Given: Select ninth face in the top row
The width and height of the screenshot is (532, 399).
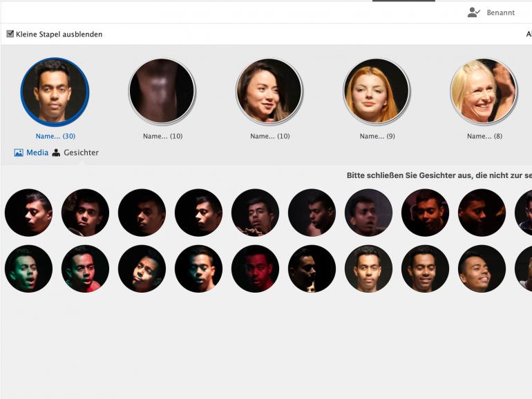Looking at the screenshot, I should (x=482, y=213).
